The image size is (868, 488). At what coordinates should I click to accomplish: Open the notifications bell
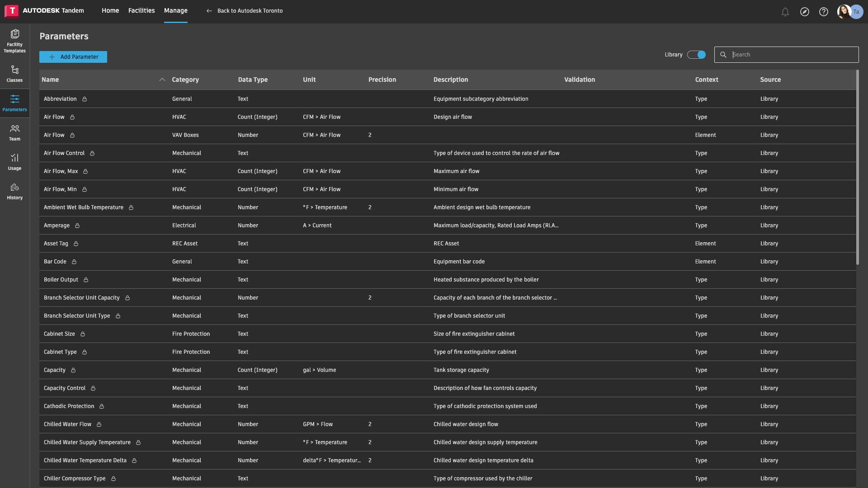pyautogui.click(x=785, y=12)
